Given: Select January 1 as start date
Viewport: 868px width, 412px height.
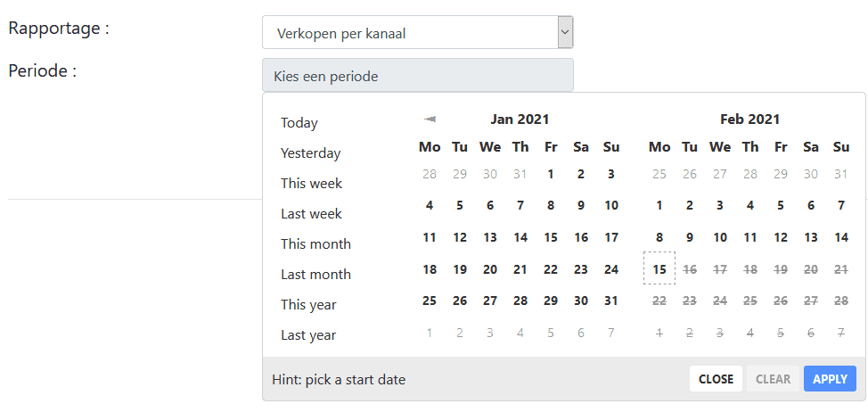Looking at the screenshot, I should tap(551, 175).
